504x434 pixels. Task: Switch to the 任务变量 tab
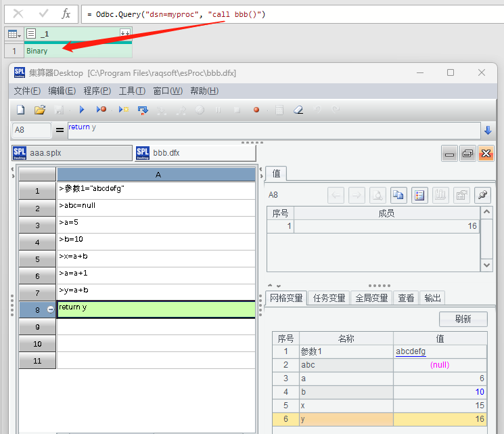[x=329, y=298]
